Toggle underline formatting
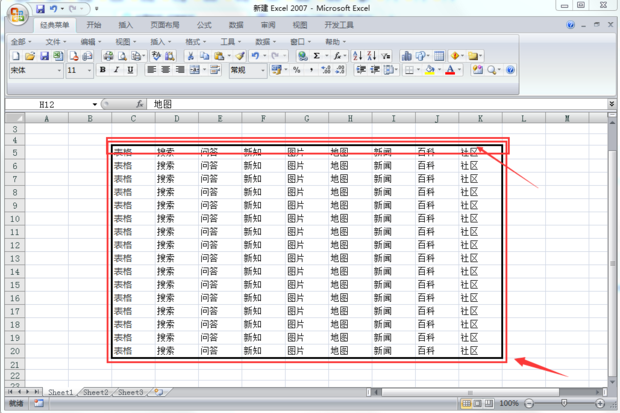The image size is (620, 413). coord(130,70)
